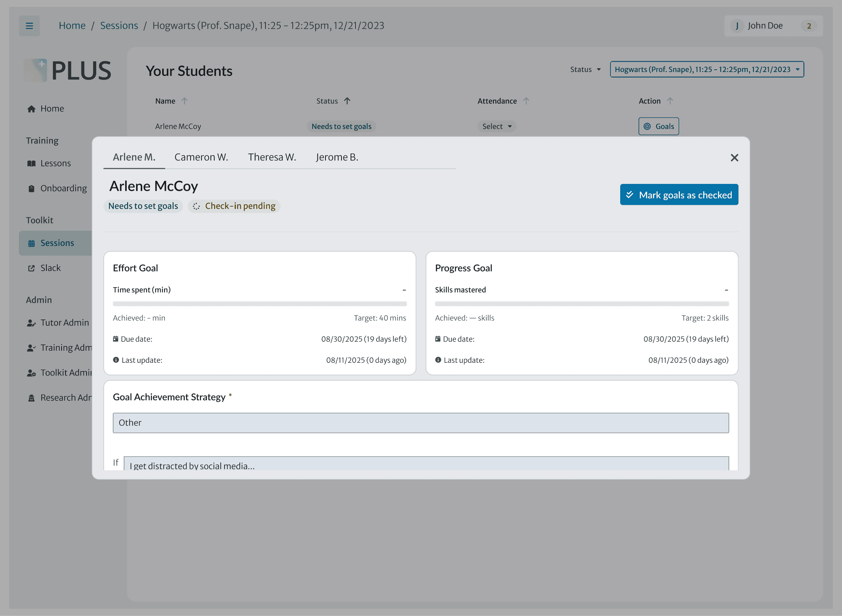This screenshot has height=616, width=842.
Task: Open Goal Achievement Strategy dropdown showing Other
Action: 421,423
